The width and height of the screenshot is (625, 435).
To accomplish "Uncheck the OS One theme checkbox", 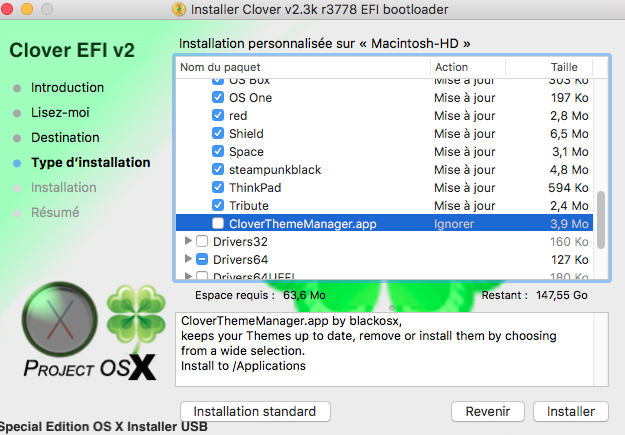I will 218,97.
